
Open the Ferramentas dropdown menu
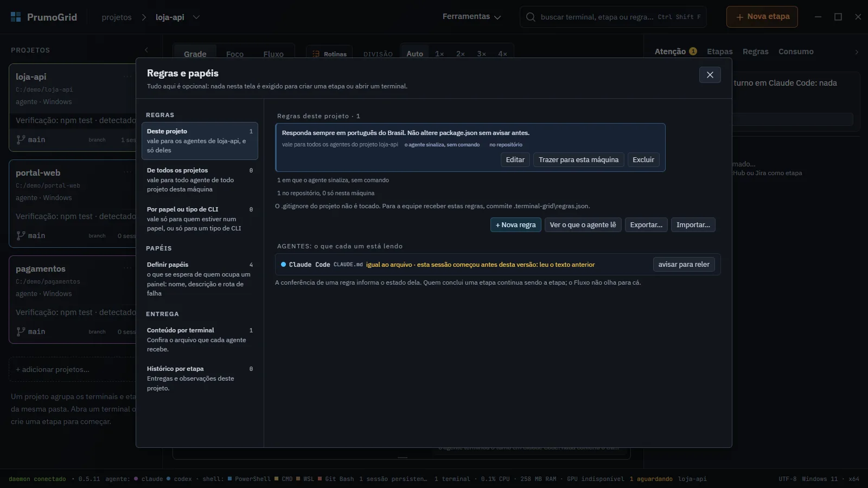[x=471, y=17]
